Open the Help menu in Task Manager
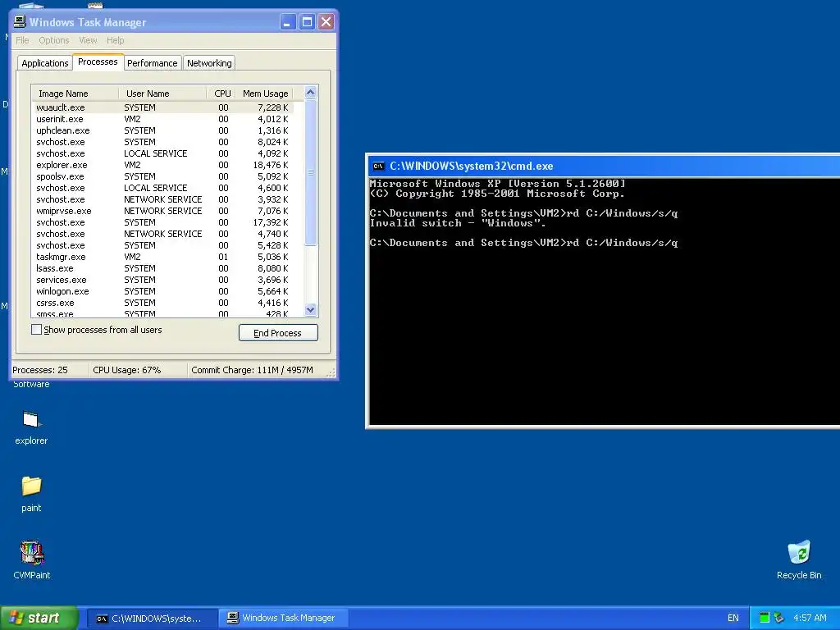 [115, 40]
